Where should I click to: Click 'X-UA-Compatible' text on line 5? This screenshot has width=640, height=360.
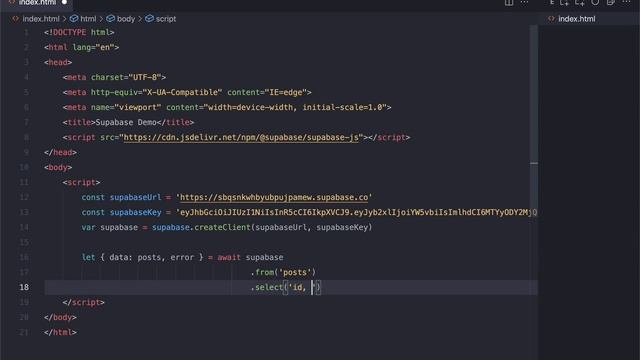pyautogui.click(x=182, y=93)
